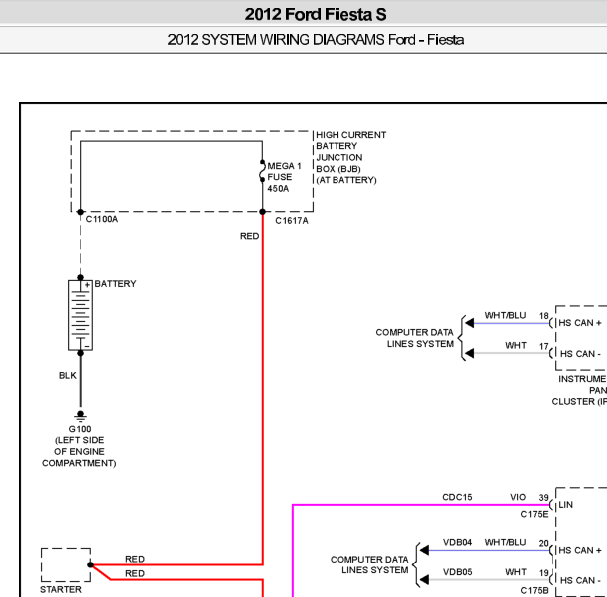607x597 pixels.
Task: Click the arrowhead on the WHT/BLU pin 18 wire
Action: pyautogui.click(x=470, y=323)
